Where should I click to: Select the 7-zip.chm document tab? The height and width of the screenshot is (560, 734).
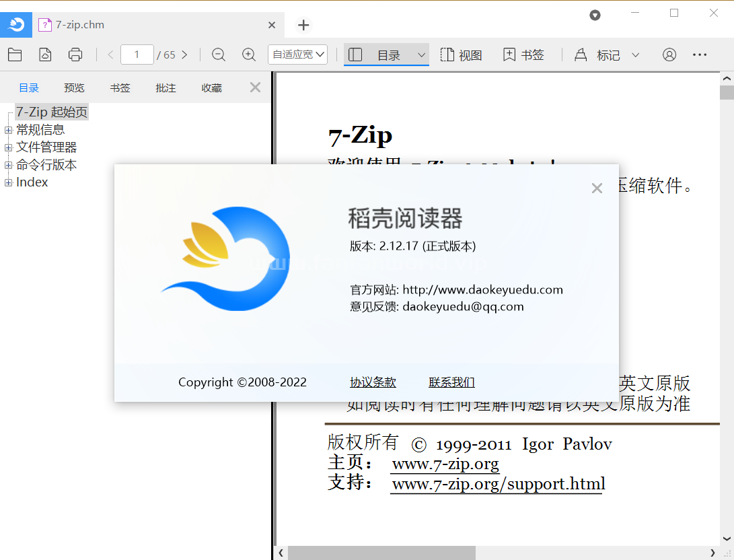(x=158, y=25)
